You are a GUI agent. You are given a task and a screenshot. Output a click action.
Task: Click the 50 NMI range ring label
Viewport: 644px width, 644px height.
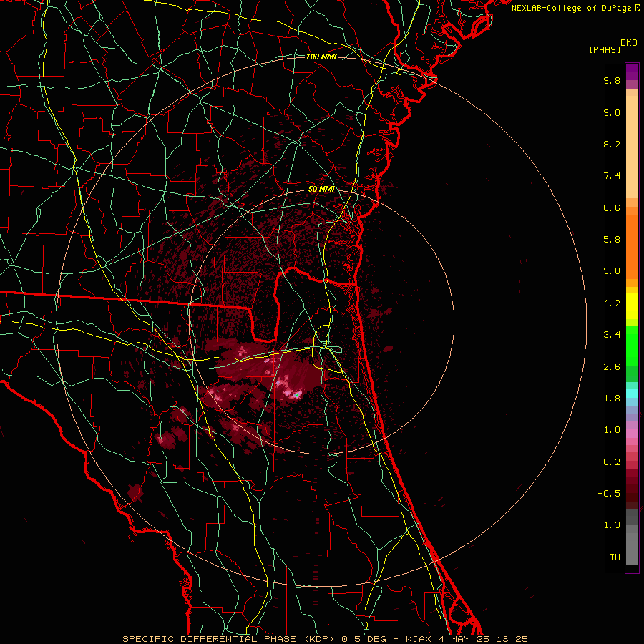[x=321, y=189]
